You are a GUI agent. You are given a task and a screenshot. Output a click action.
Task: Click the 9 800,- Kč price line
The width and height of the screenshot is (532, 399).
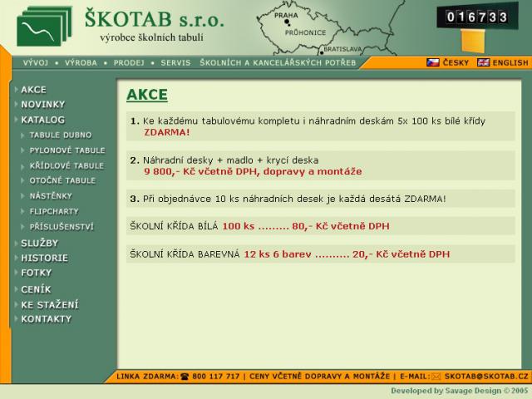pos(253,171)
